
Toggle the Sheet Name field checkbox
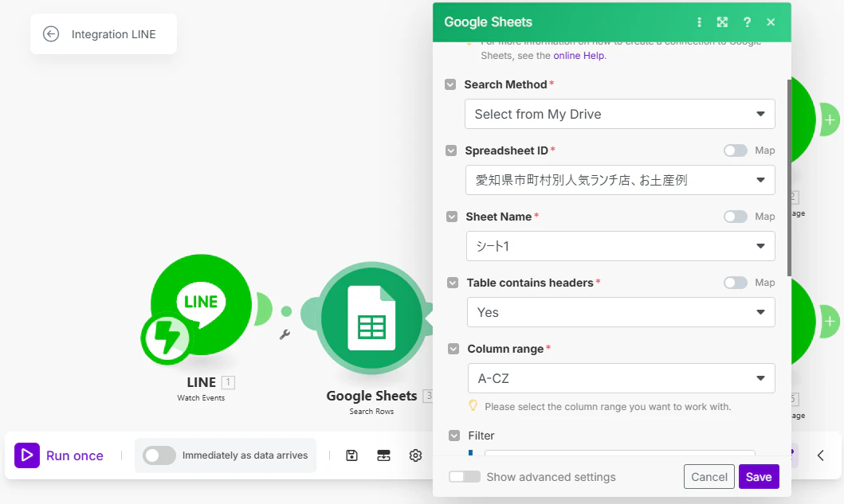pyautogui.click(x=452, y=217)
